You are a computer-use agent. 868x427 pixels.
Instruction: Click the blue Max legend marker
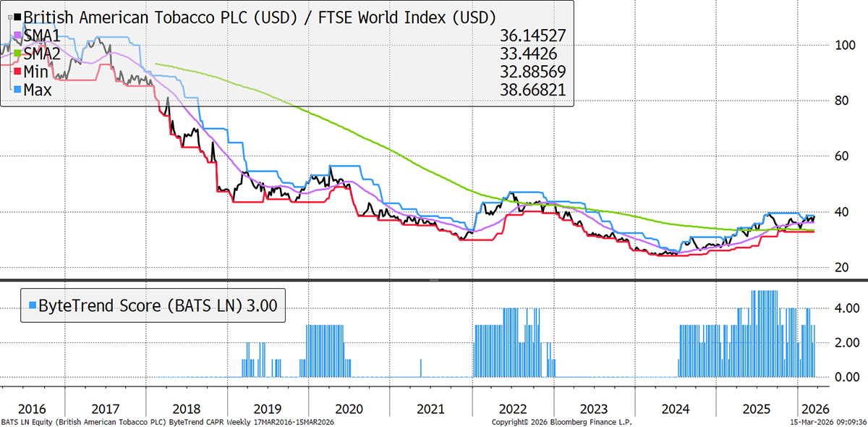(x=18, y=90)
